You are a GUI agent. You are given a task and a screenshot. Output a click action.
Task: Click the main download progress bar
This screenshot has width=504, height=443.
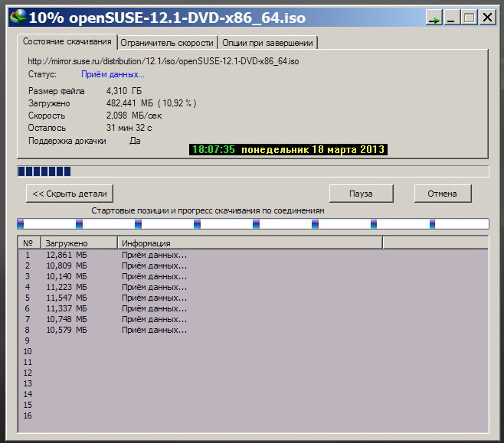click(253, 171)
